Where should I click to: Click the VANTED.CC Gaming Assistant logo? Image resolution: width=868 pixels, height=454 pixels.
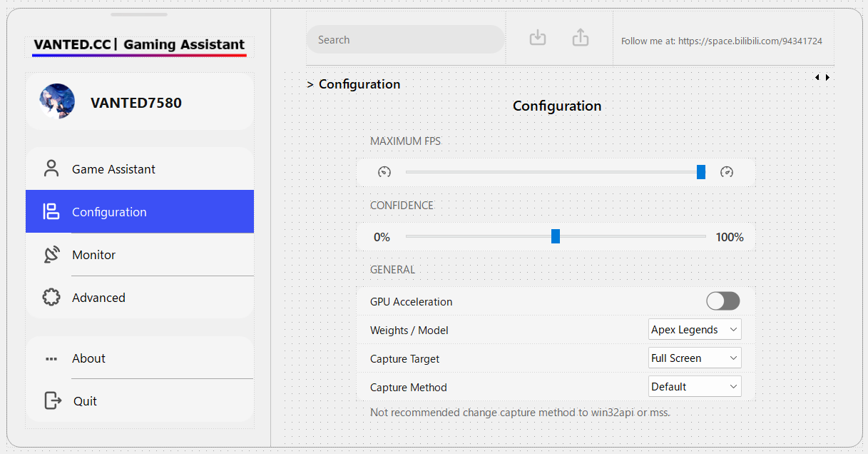point(139,46)
